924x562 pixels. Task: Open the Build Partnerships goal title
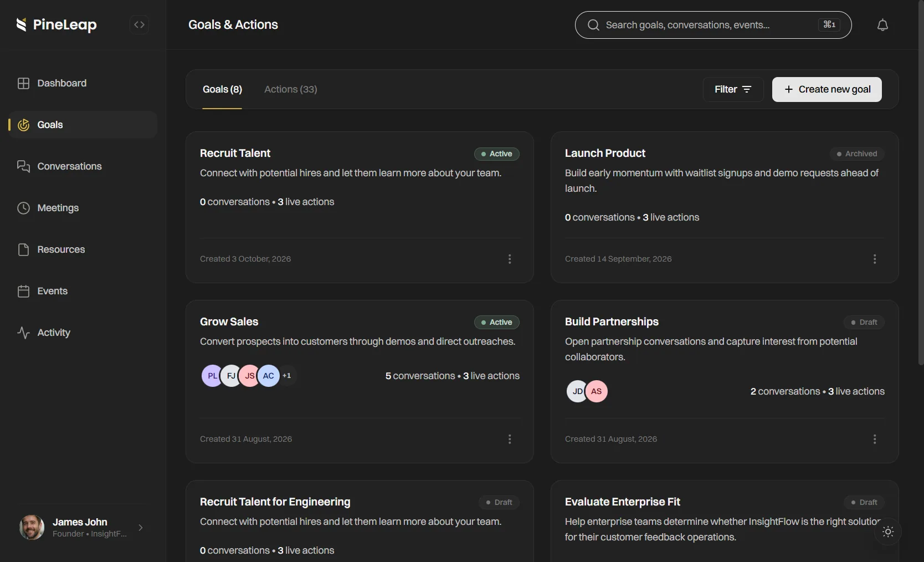point(612,321)
